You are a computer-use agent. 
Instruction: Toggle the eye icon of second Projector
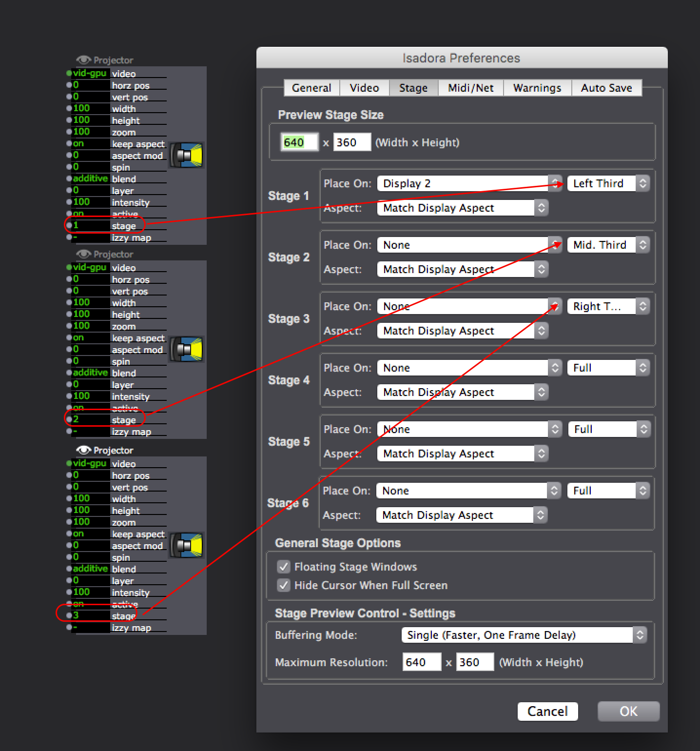coord(83,254)
